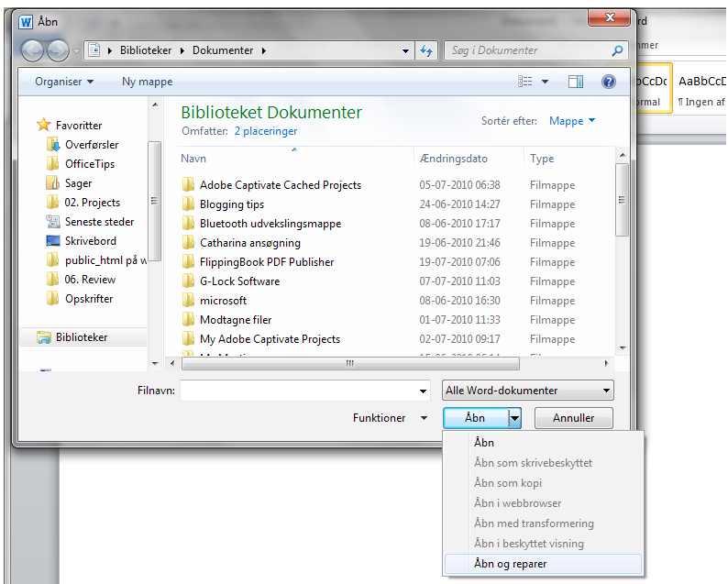Open the Blogging tips folder
This screenshot has height=584, width=728.
tap(232, 204)
